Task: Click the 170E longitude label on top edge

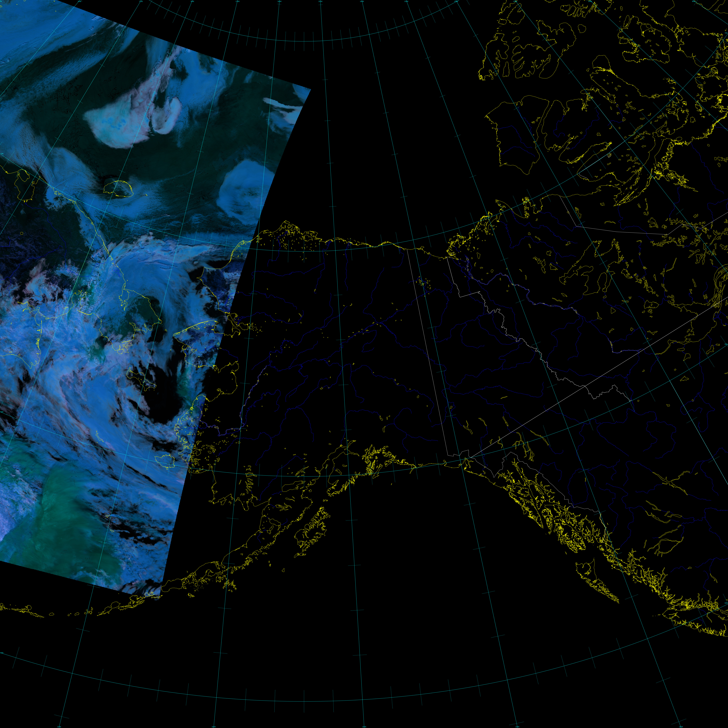Action: tap(141, 1)
